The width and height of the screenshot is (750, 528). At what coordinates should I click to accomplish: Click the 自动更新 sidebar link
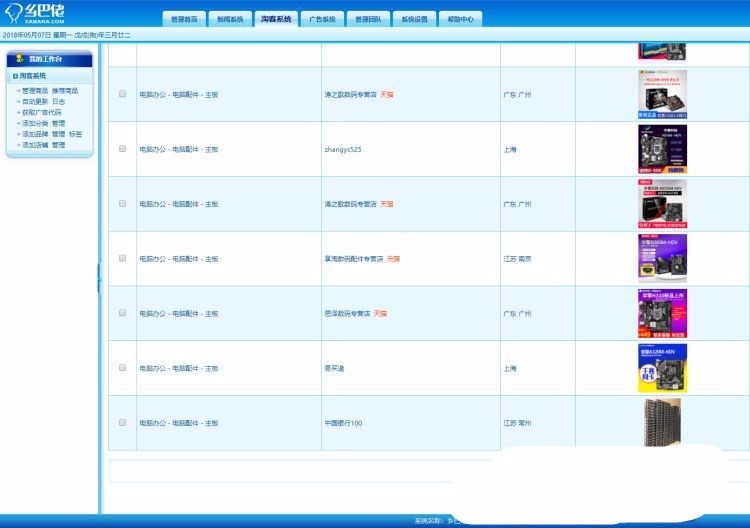click(35, 101)
